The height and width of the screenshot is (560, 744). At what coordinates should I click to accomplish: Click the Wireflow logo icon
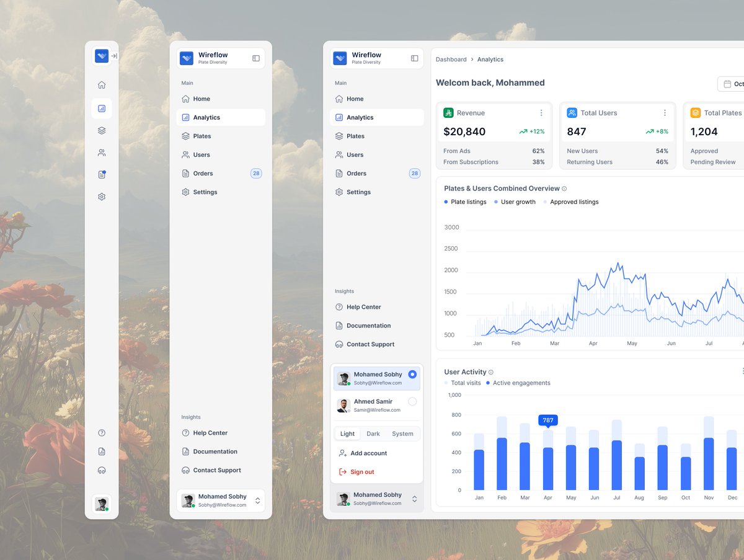(x=102, y=55)
